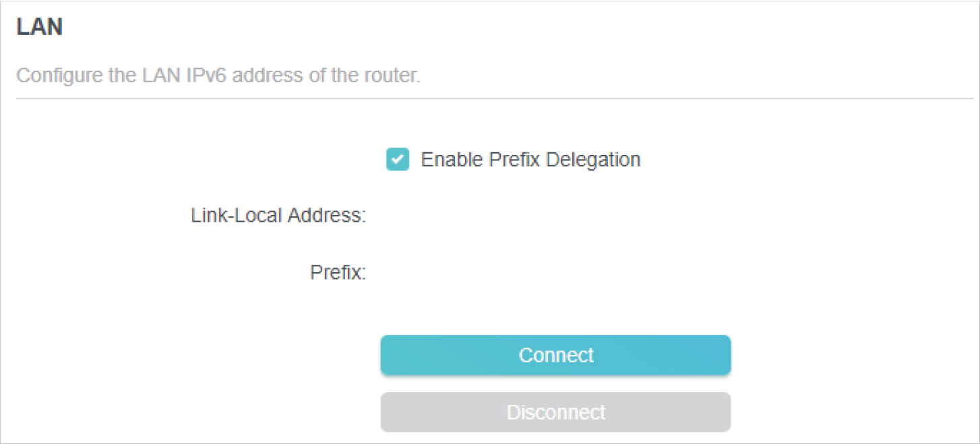
Task: Click the "Enable Prefix Delegation" label text
Action: (530, 160)
